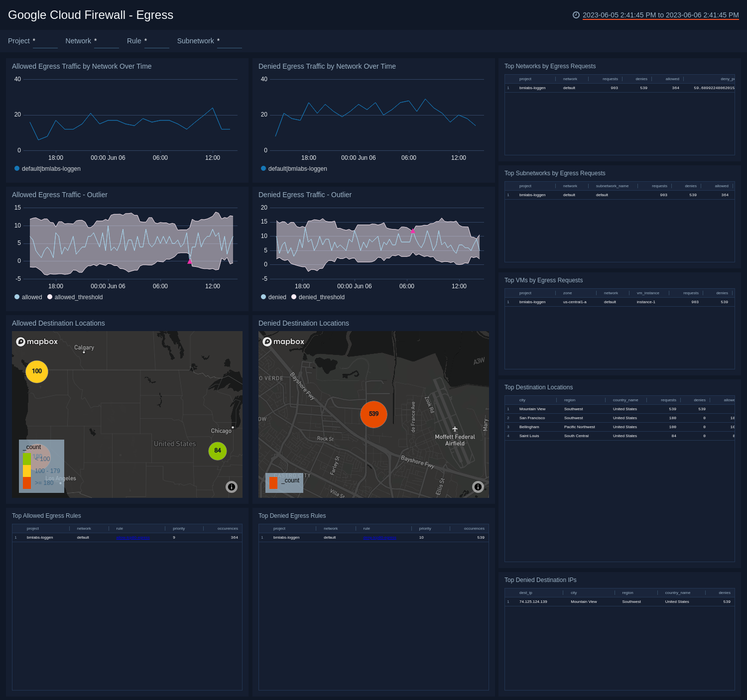Open the attribution info icon on the allowed map
This screenshot has width=747, height=700.
coord(231,486)
